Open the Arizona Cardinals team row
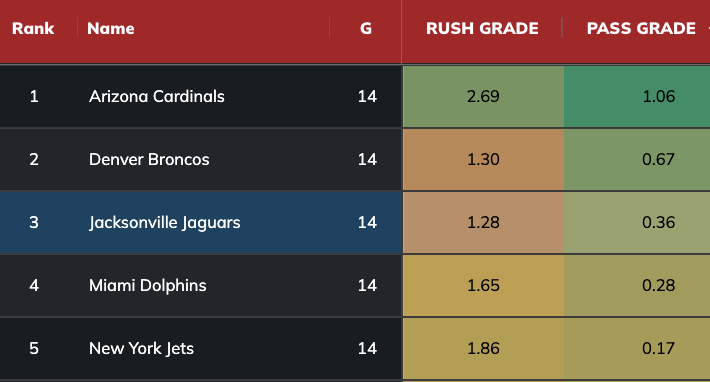The width and height of the screenshot is (710, 382). pos(201,96)
